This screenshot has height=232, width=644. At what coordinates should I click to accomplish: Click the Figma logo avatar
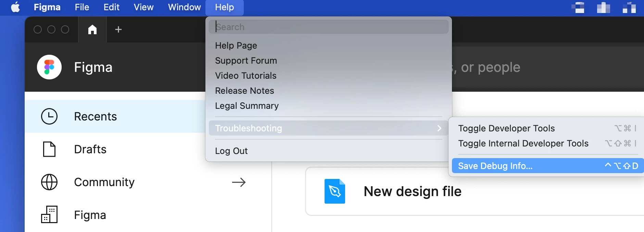tap(49, 67)
